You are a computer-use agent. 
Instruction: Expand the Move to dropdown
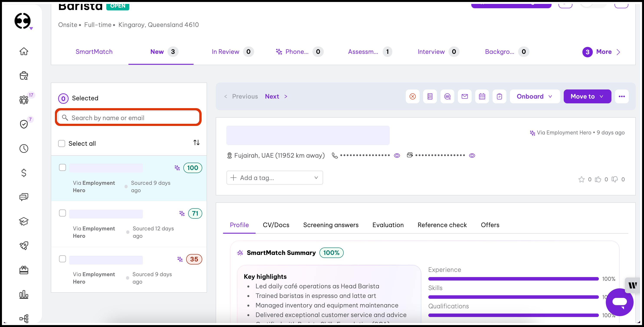pos(587,96)
